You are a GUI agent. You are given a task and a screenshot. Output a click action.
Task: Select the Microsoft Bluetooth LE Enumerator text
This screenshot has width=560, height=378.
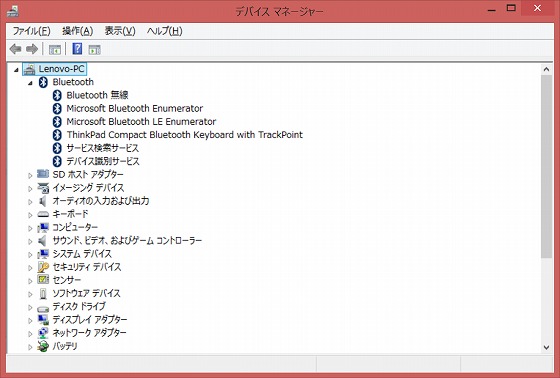click(x=141, y=121)
